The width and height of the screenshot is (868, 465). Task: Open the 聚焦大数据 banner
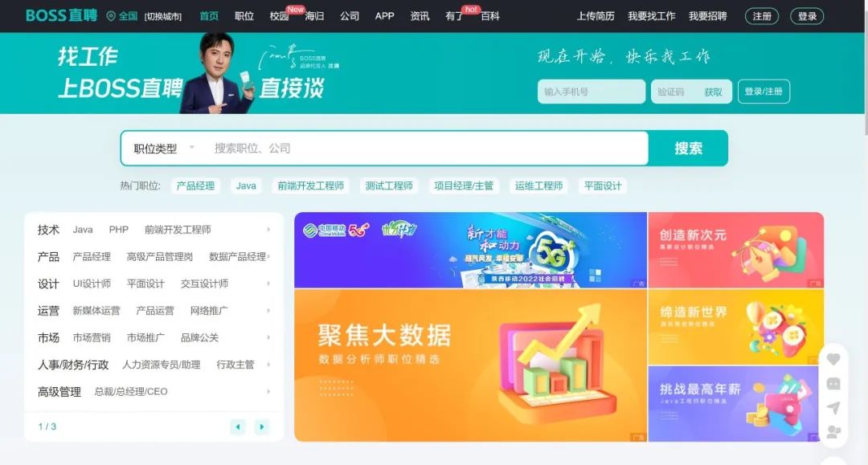470,365
